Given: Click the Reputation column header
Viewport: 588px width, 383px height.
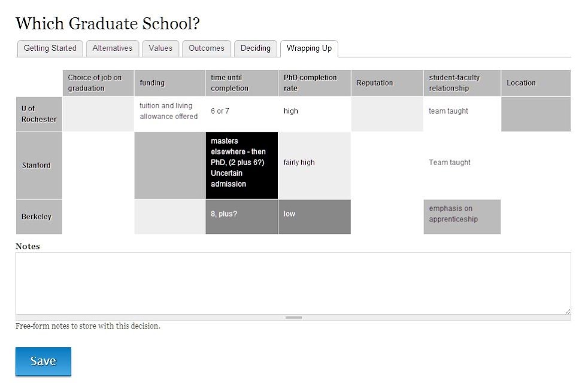Looking at the screenshot, I should pos(387,83).
